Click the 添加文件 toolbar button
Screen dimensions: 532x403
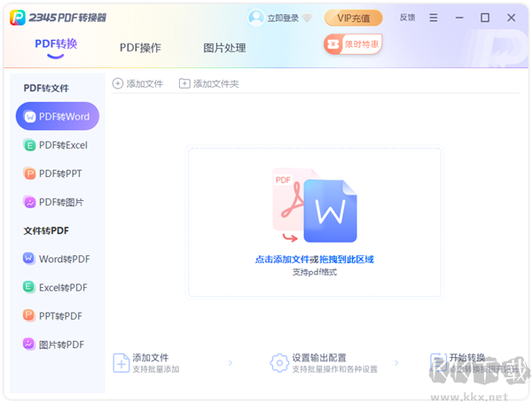pyautogui.click(x=137, y=84)
